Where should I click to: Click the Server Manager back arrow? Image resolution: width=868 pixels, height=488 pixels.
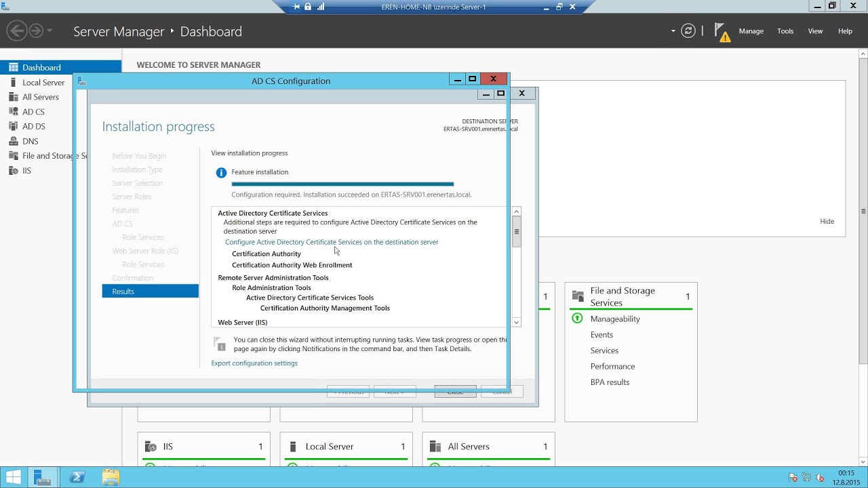(17, 30)
